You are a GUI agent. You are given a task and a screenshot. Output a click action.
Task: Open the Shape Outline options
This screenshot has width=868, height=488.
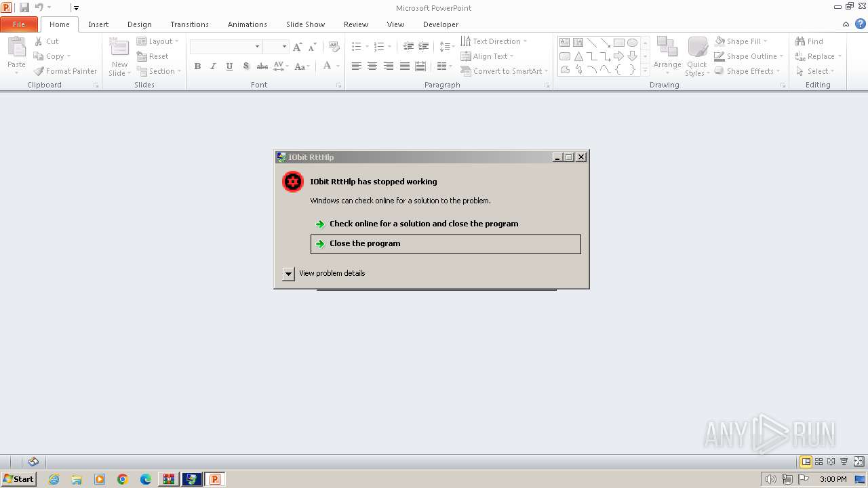749,56
